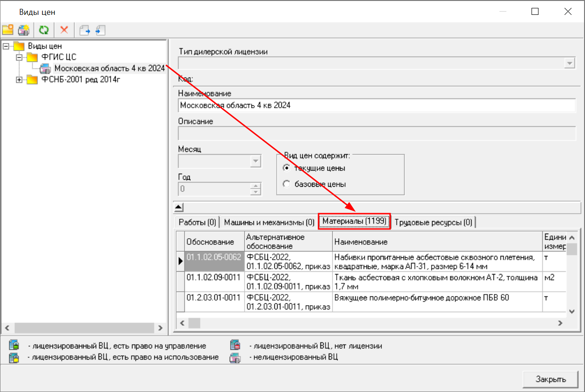Click the new price type toolbar icon
The width and height of the screenshot is (585, 392).
(x=24, y=30)
